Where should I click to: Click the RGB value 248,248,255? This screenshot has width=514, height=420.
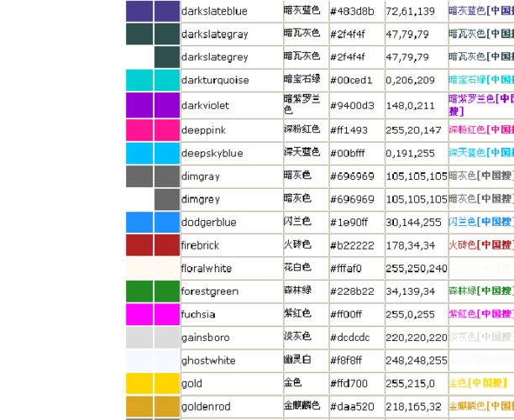(x=417, y=360)
